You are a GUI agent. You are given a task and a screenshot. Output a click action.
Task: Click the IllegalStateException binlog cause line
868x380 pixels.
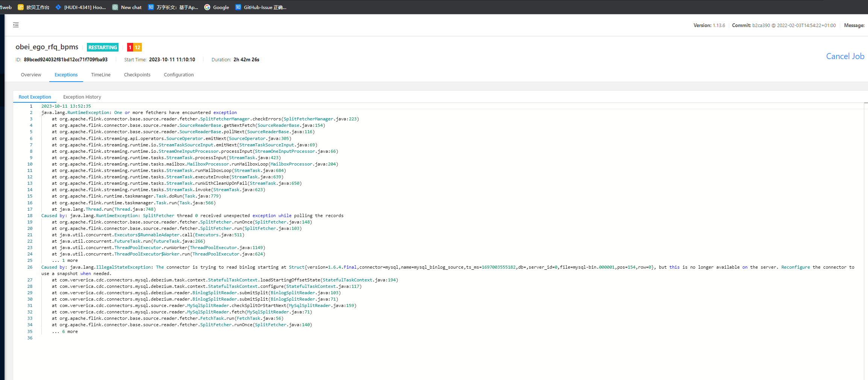pos(448,270)
